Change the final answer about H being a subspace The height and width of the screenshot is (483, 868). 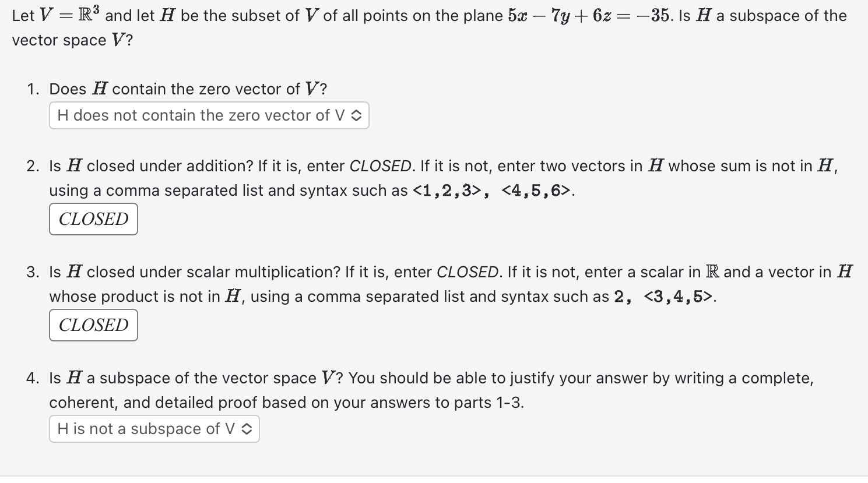point(154,429)
